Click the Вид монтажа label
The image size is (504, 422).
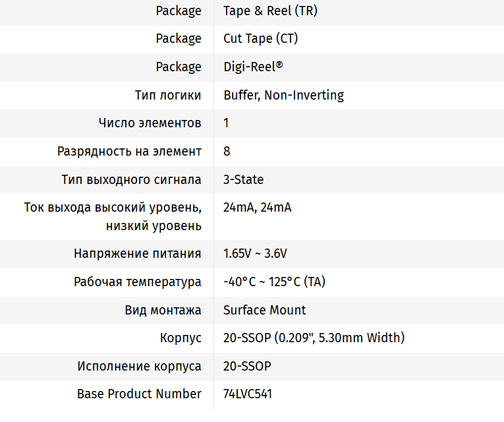coord(163,310)
